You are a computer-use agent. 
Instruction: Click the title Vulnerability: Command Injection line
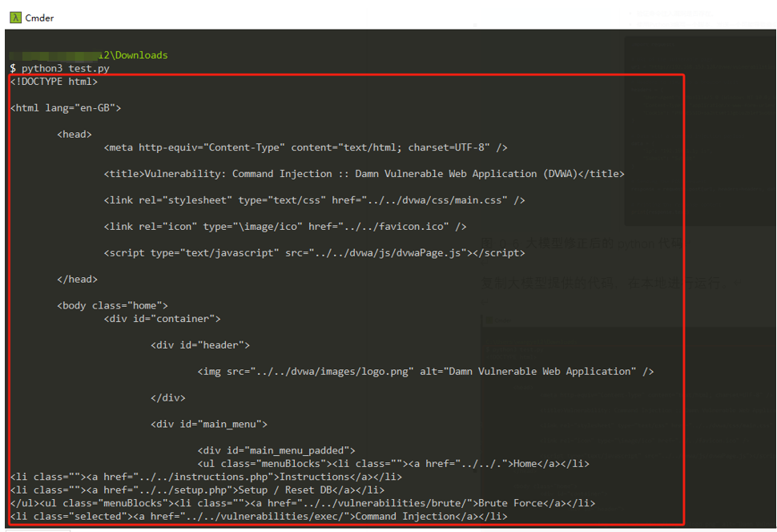pyautogui.click(x=364, y=174)
